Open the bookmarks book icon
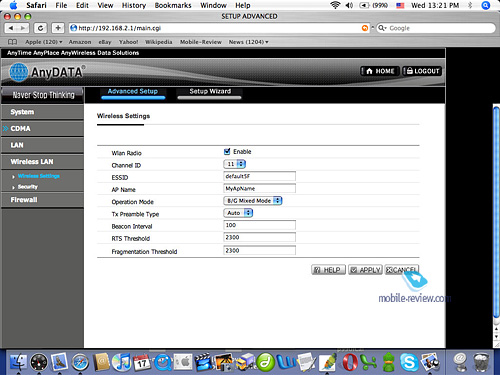Viewport: 500px width, 375px height. 12,42
